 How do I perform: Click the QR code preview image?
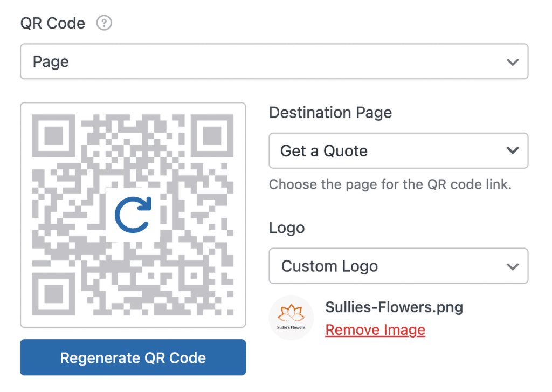(x=133, y=215)
